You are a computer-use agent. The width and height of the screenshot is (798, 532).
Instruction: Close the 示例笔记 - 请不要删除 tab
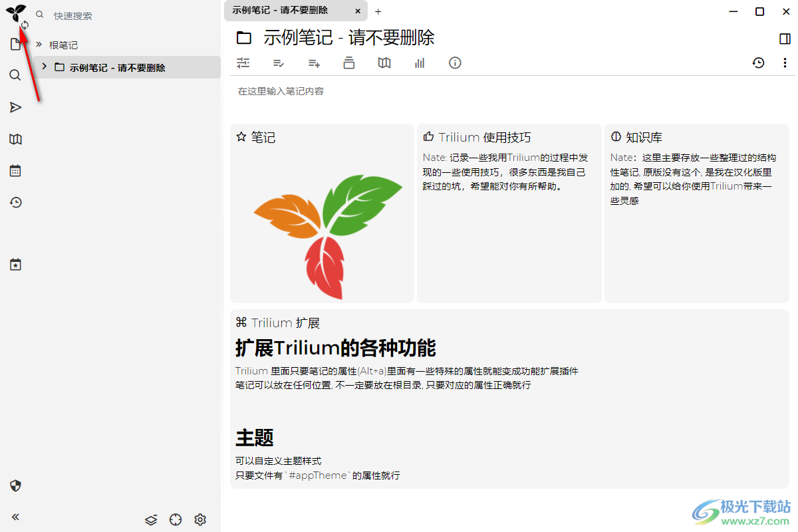pyautogui.click(x=358, y=11)
